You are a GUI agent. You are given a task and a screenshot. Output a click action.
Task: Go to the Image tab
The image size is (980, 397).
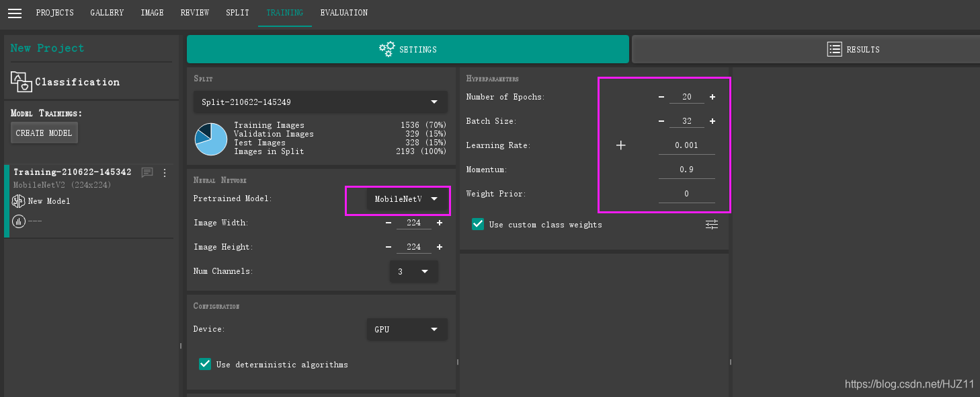pyautogui.click(x=152, y=13)
